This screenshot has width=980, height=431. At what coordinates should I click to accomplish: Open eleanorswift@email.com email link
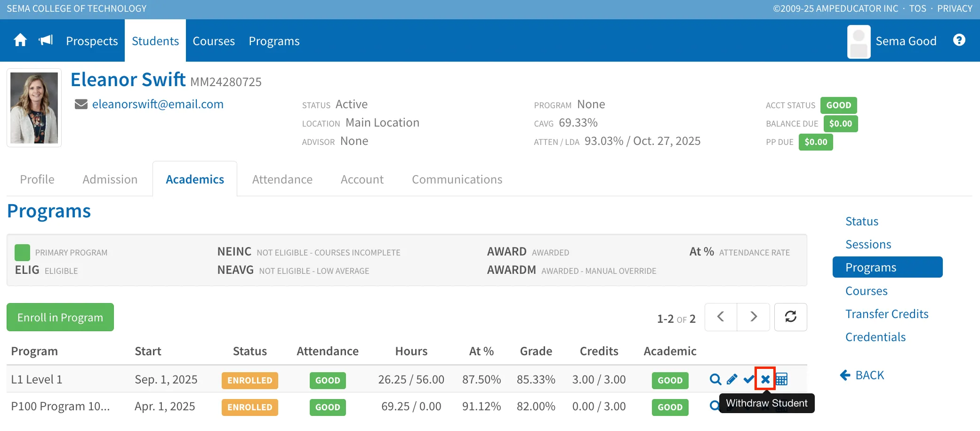(x=158, y=104)
